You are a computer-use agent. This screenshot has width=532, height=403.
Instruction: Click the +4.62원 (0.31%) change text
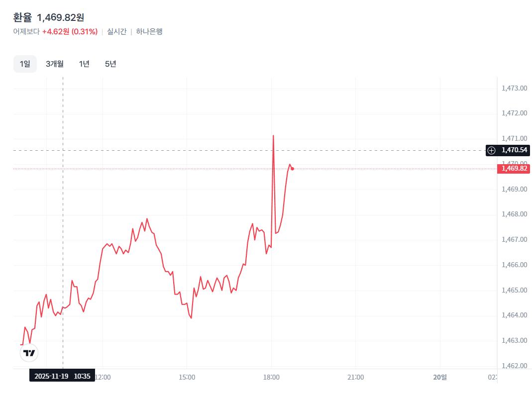coord(70,31)
